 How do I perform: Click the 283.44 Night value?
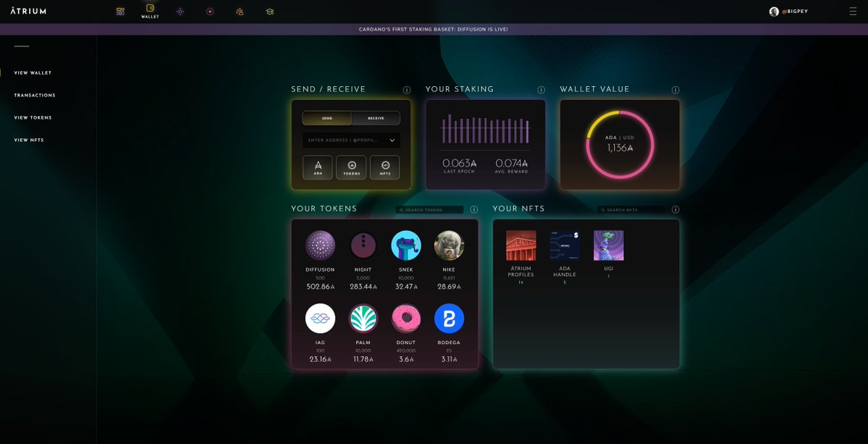[363, 287]
